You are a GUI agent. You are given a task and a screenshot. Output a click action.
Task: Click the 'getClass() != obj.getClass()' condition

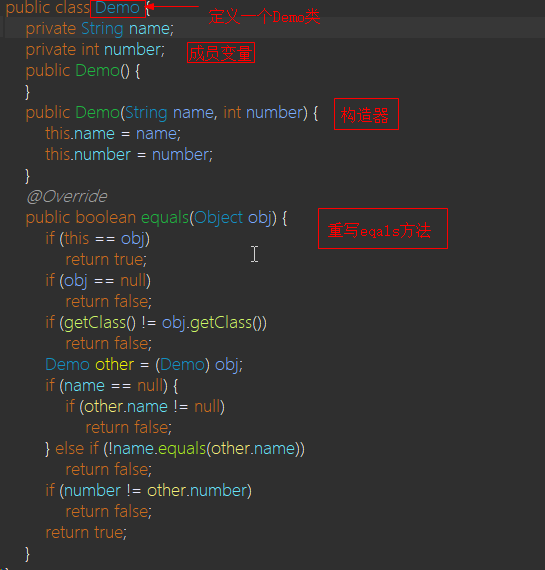pos(163,323)
